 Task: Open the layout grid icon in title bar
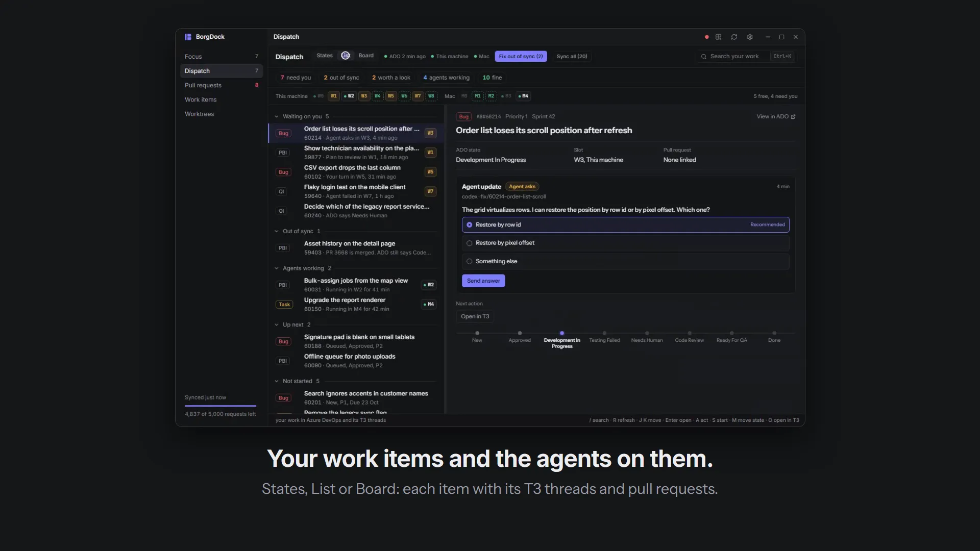(718, 37)
